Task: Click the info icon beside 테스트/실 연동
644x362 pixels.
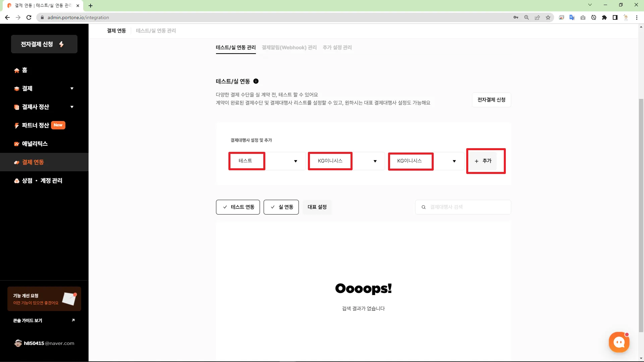Action: pyautogui.click(x=256, y=81)
